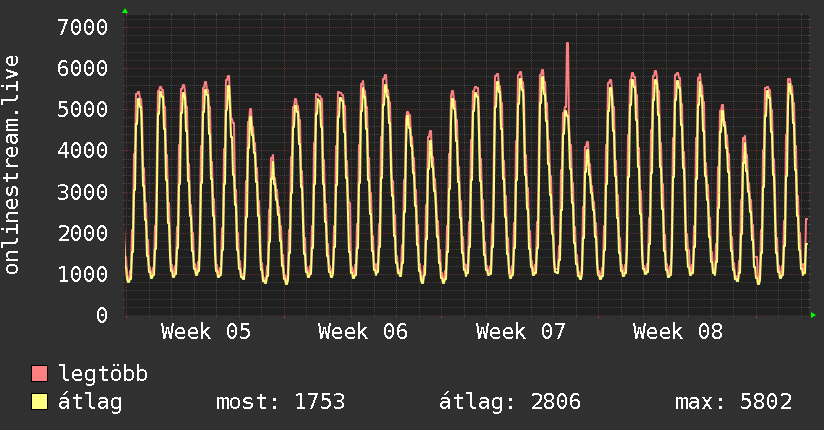This screenshot has width=824, height=430.
Task: Select the 'most: 1753' value
Action: 281,402
